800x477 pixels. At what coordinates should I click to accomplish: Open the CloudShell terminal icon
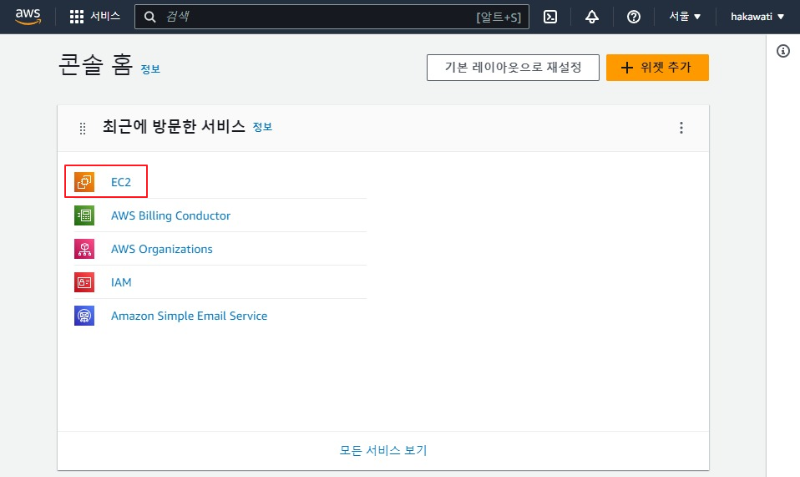click(x=550, y=17)
